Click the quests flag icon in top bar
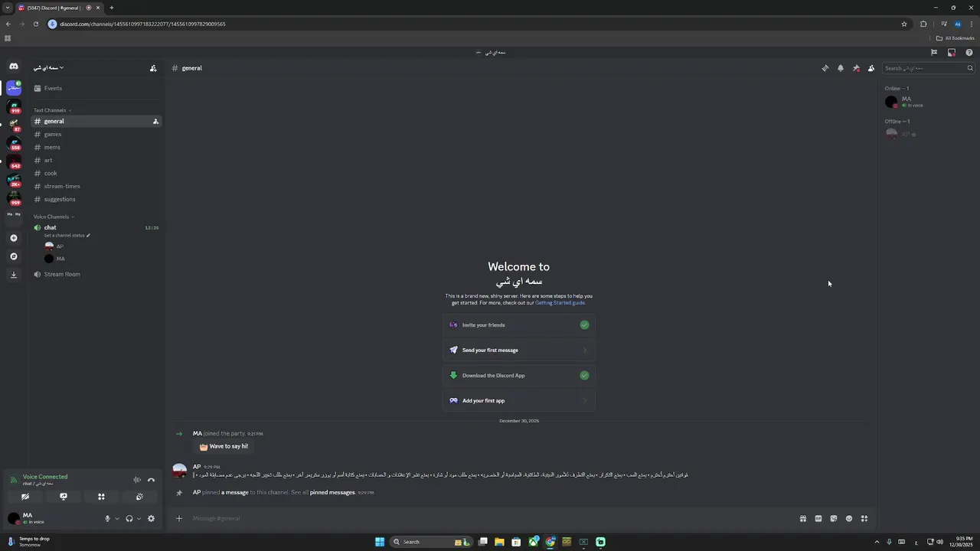980x551 pixels. click(934, 53)
